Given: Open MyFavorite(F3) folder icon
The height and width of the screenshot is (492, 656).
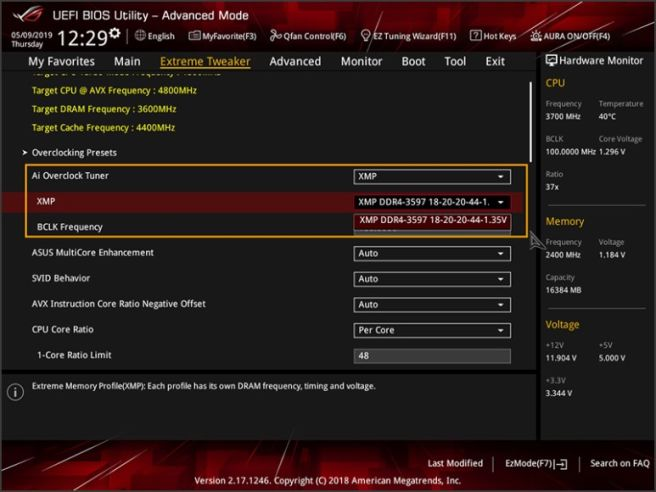Looking at the screenshot, I should [x=194, y=36].
